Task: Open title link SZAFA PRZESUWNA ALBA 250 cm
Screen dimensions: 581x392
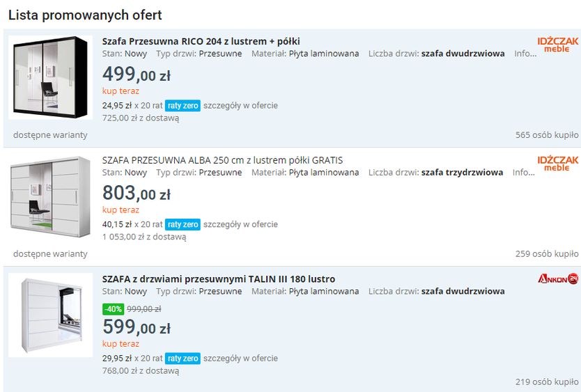Action: tap(222, 160)
